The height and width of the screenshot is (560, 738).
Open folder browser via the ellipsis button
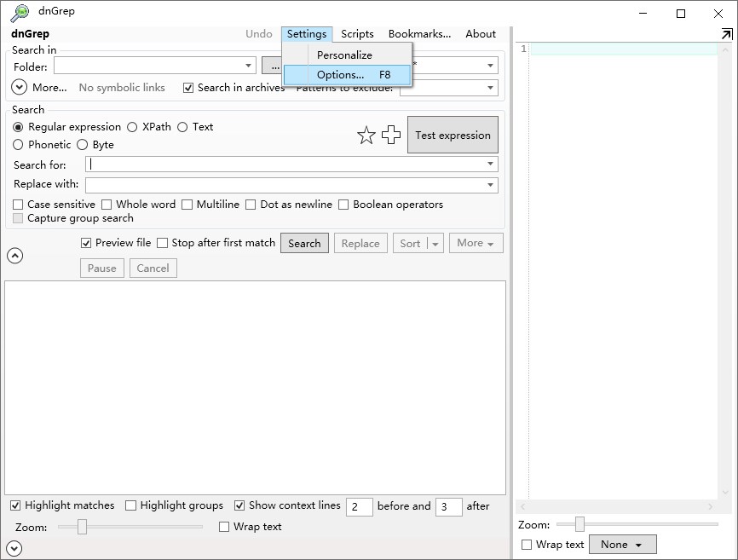tap(274, 66)
